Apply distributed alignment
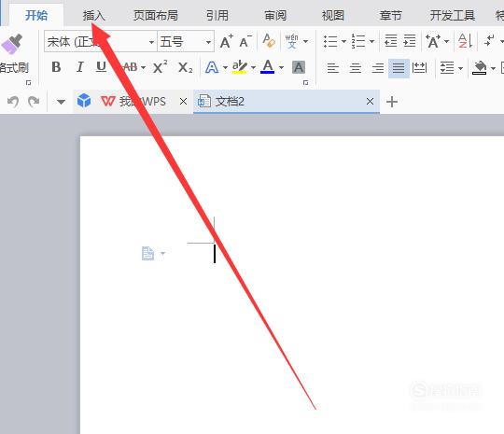504x434 pixels. (x=419, y=68)
